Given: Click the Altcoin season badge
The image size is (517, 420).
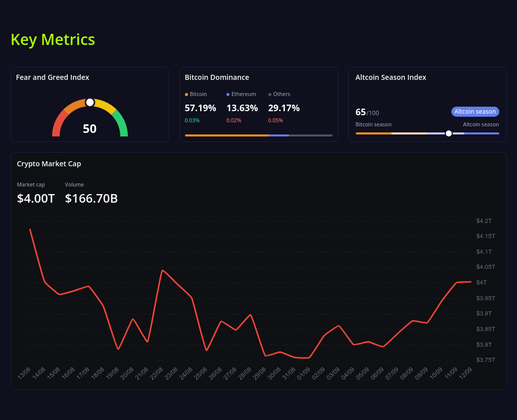Looking at the screenshot, I should click(475, 112).
